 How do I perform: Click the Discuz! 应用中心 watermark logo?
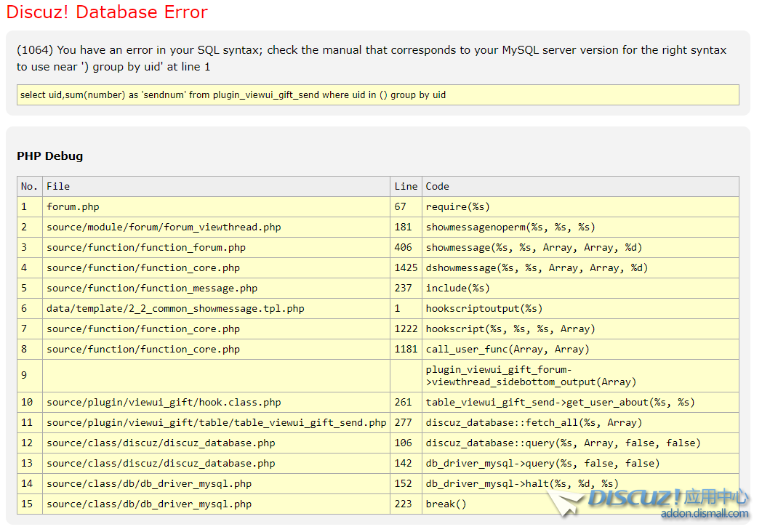(x=667, y=498)
